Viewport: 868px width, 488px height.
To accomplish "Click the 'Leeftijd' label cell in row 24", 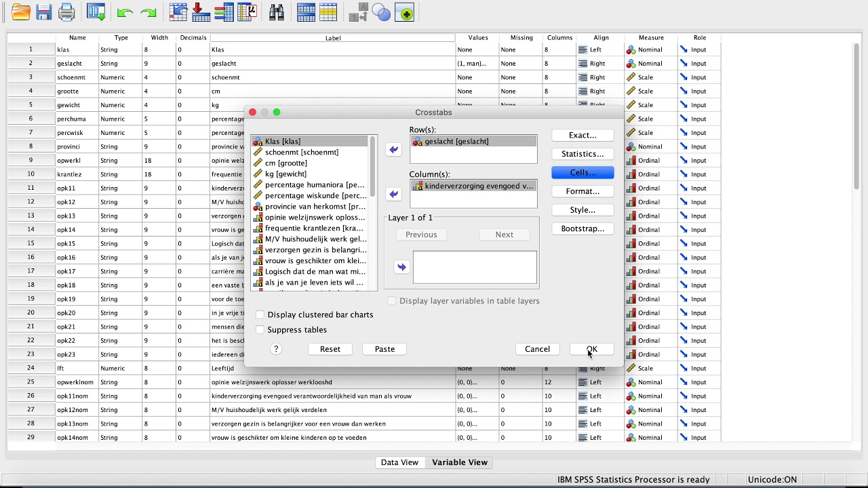I will (x=333, y=369).
